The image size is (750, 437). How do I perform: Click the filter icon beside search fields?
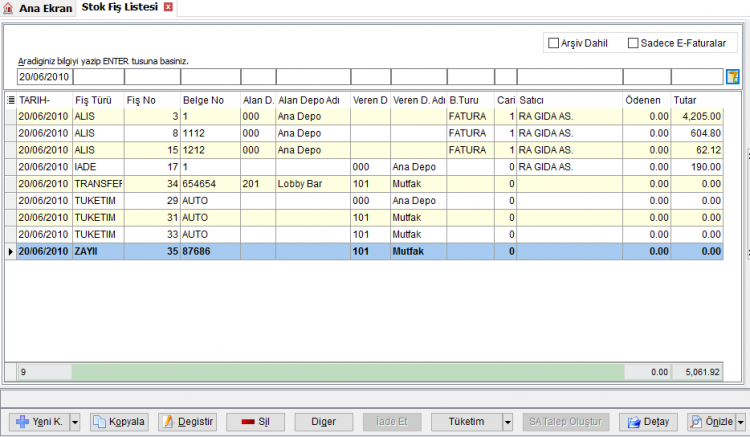click(732, 76)
